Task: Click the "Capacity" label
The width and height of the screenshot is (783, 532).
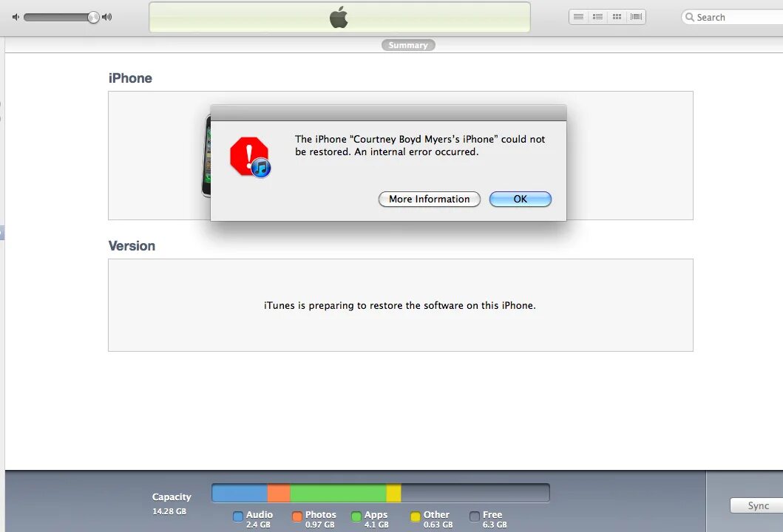Action: [x=172, y=497]
